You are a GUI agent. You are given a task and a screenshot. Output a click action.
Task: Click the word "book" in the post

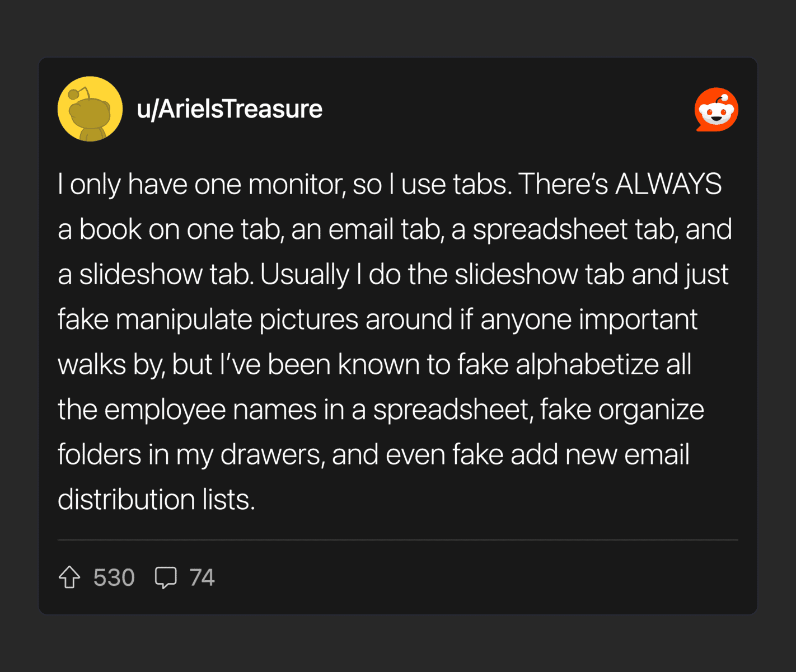110,229
